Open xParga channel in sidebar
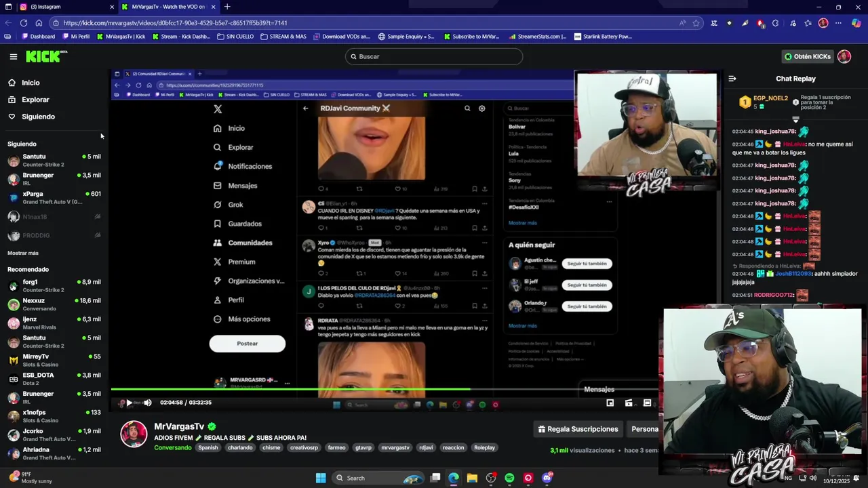Viewport: 868px width, 488px height. 54,197
